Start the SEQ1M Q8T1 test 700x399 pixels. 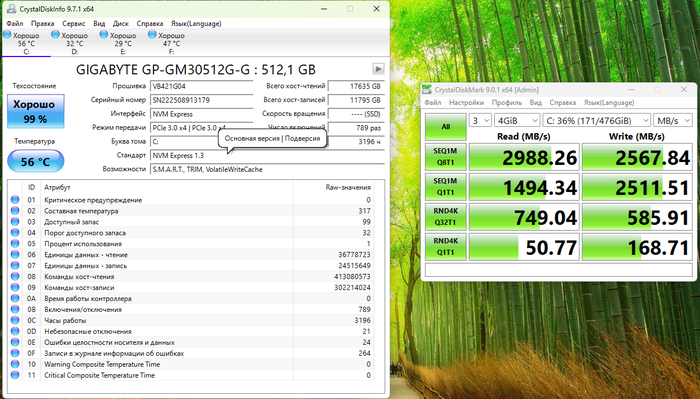click(x=446, y=157)
